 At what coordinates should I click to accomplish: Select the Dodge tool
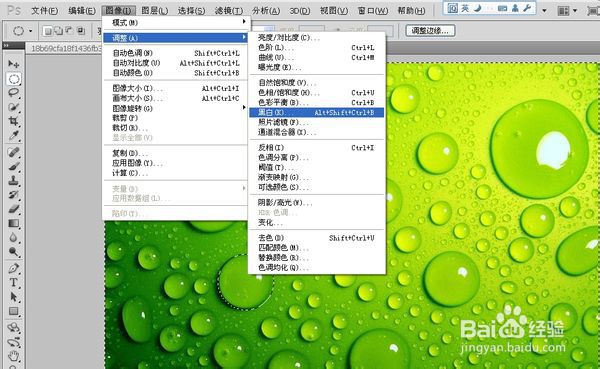tap(14, 251)
